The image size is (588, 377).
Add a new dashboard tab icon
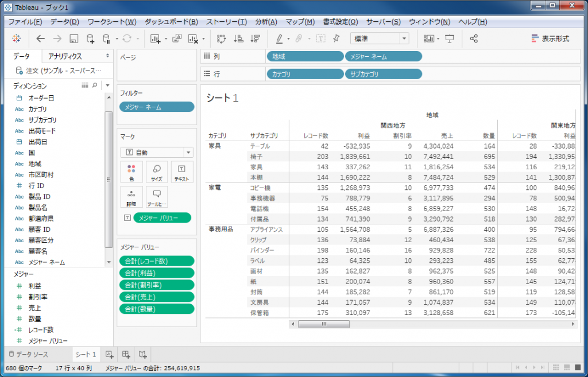(126, 354)
